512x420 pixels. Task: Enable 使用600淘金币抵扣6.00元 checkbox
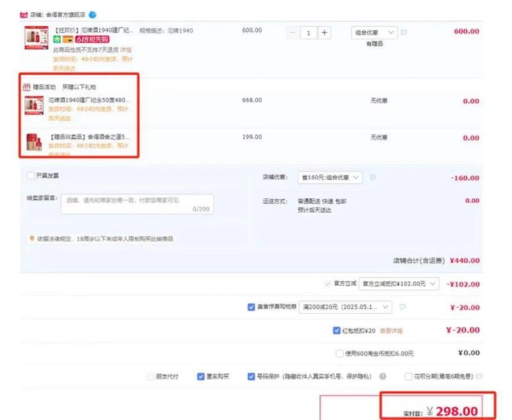point(339,354)
